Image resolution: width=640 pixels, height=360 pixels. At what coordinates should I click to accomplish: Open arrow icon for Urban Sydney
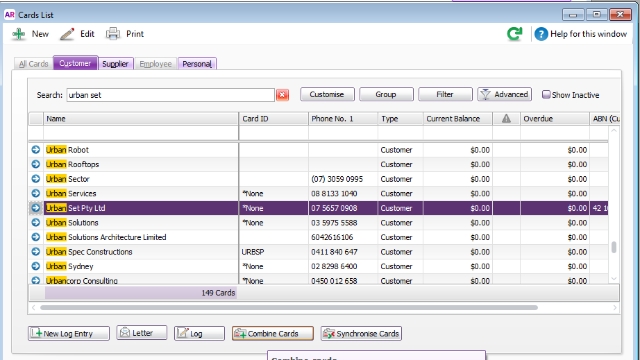pyautogui.click(x=36, y=266)
